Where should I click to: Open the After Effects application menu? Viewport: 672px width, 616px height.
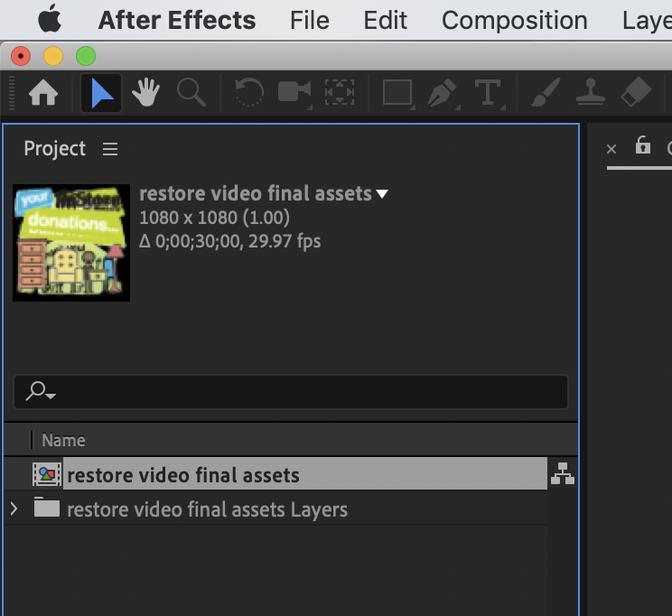pos(177,20)
